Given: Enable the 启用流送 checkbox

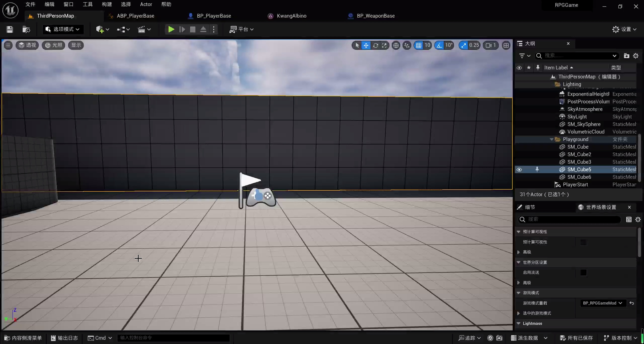Looking at the screenshot, I should (583, 273).
